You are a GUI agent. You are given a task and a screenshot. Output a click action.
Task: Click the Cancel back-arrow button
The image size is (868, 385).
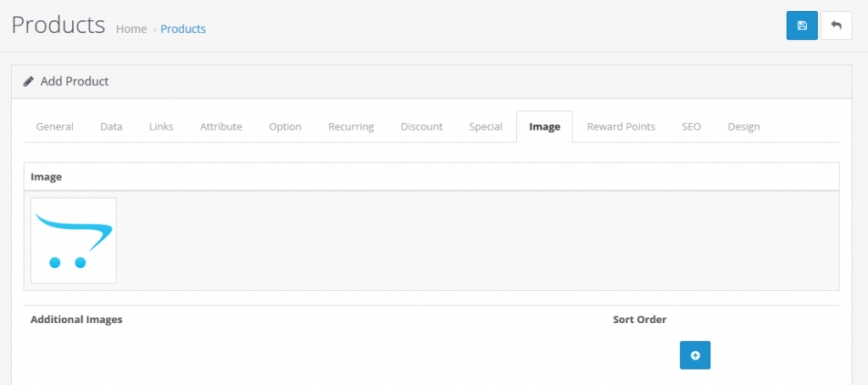[836, 25]
